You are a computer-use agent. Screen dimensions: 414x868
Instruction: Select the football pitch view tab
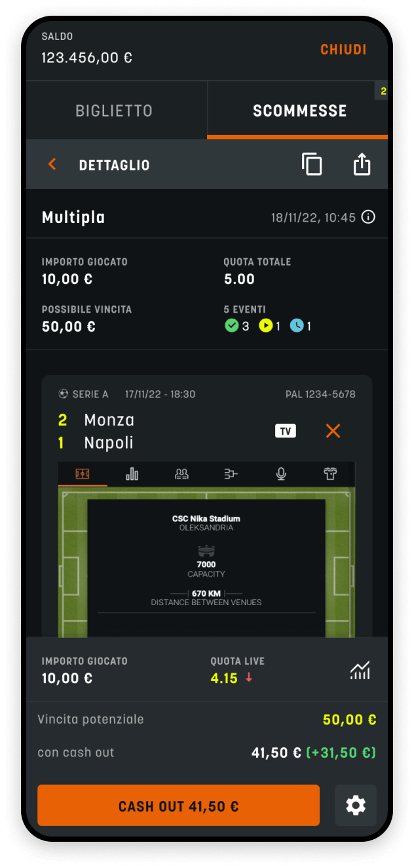tap(83, 474)
